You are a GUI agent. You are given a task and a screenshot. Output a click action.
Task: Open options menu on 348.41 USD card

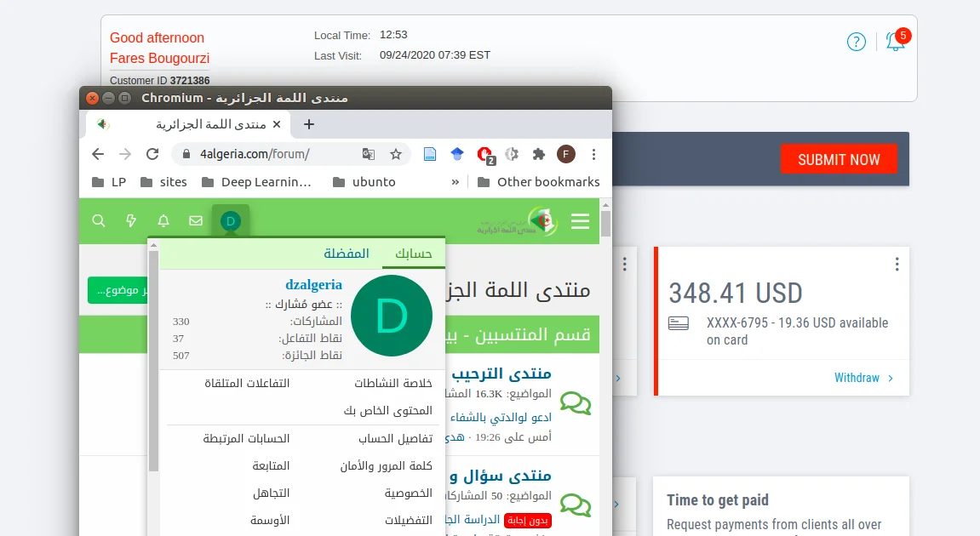(897, 265)
